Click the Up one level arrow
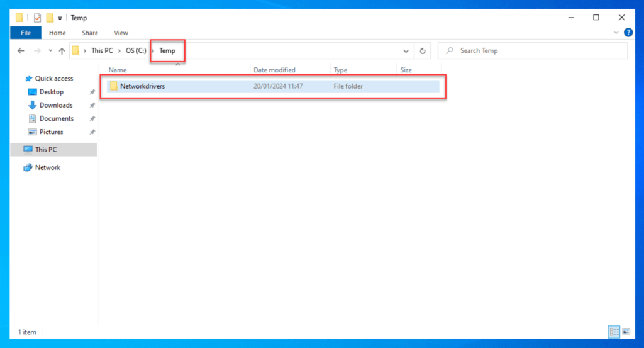 click(62, 51)
